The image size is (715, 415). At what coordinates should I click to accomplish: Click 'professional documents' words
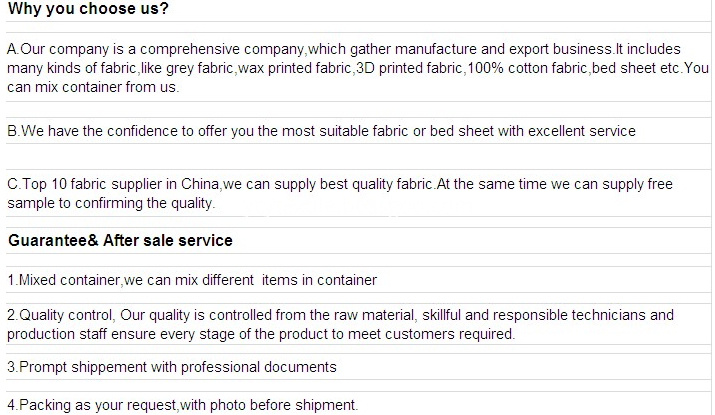pyautogui.click(x=258, y=367)
